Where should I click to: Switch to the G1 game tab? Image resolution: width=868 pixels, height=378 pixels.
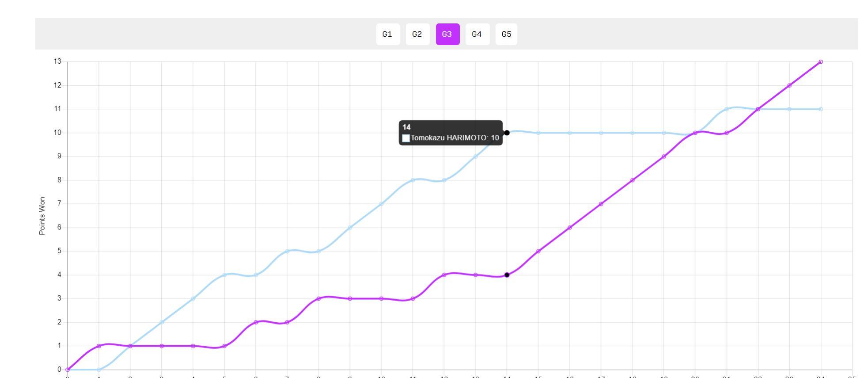387,34
